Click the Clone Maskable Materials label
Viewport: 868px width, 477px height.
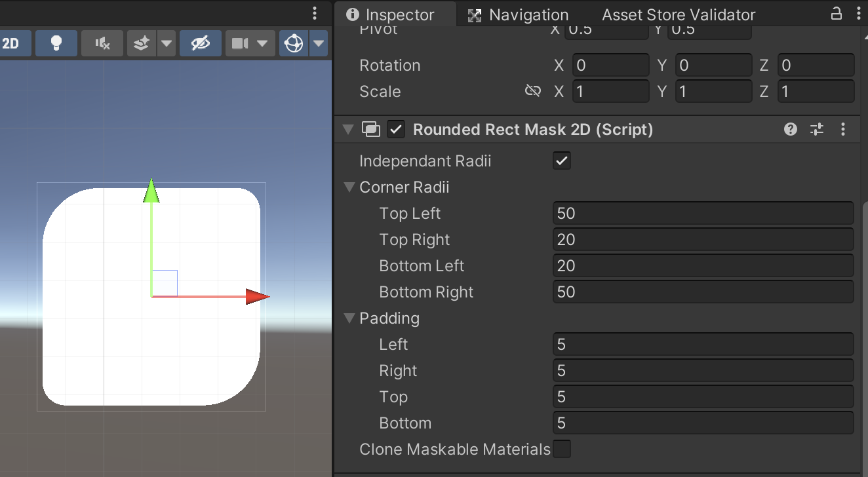click(x=455, y=449)
